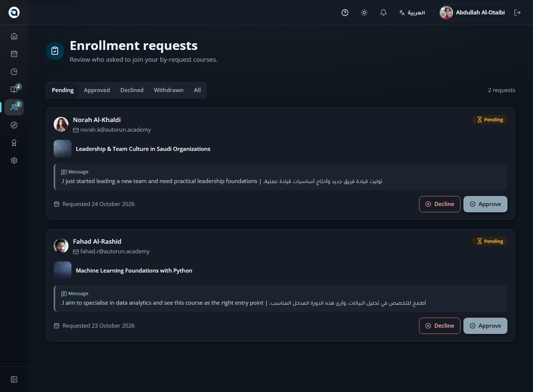Open the app logo home link
The height and width of the screenshot is (392, 533).
[14, 13]
